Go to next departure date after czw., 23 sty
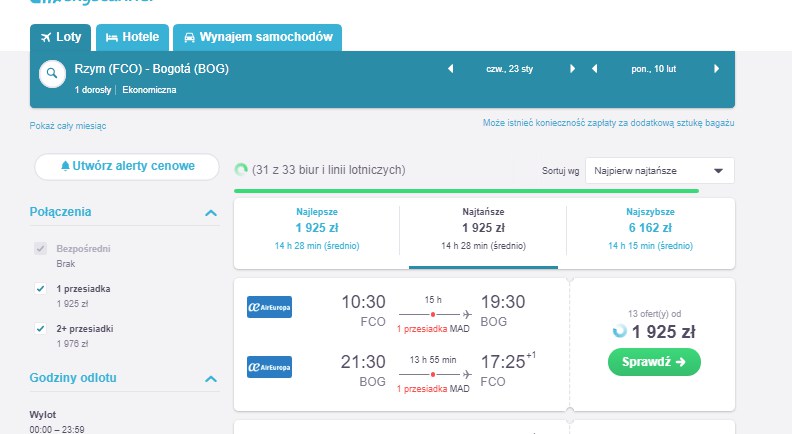This screenshot has height=434, width=792. (572, 69)
